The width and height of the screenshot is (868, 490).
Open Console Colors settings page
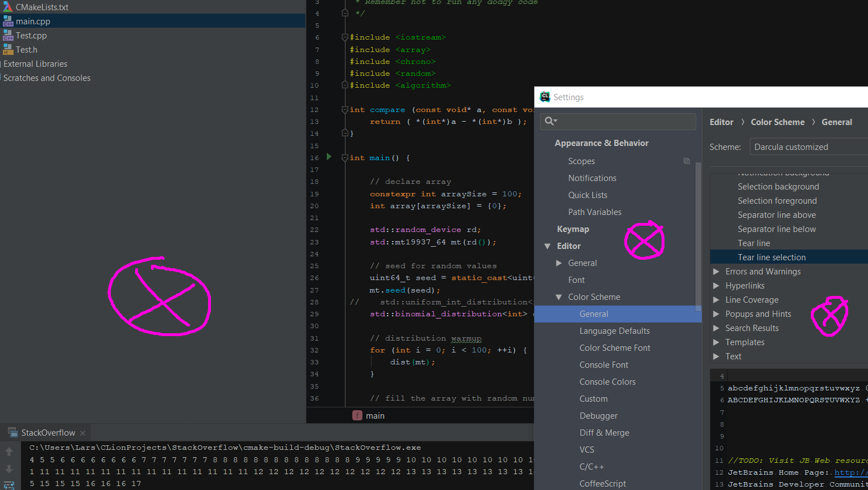click(607, 382)
